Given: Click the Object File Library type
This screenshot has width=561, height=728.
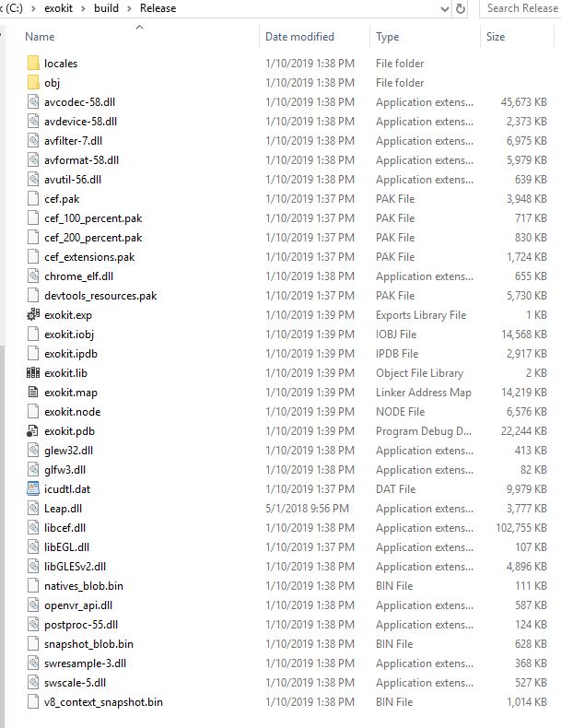Looking at the screenshot, I should (419, 373).
